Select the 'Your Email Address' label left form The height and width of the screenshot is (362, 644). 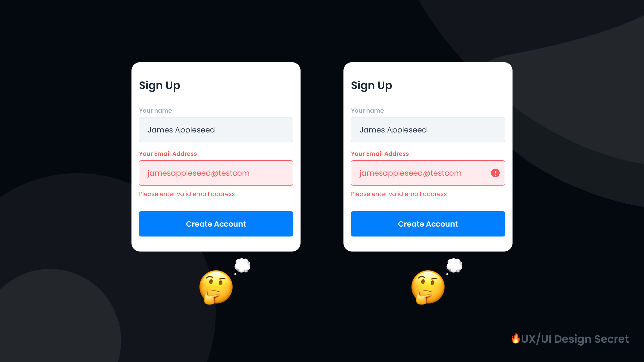(168, 154)
